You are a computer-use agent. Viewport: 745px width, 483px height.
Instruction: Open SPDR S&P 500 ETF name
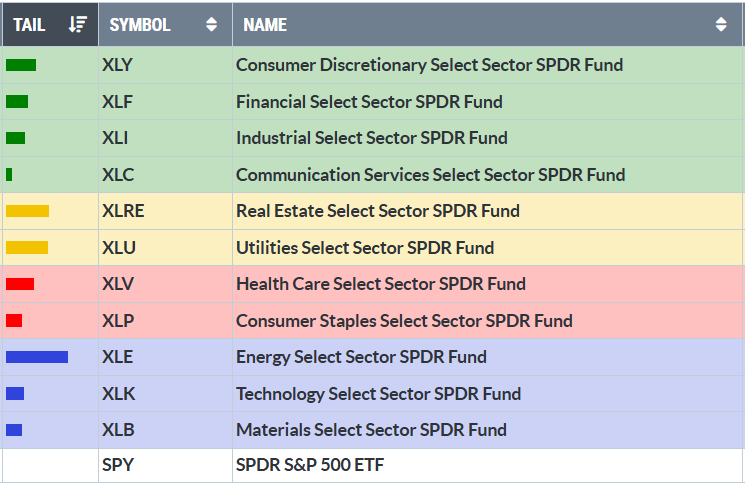(310, 465)
